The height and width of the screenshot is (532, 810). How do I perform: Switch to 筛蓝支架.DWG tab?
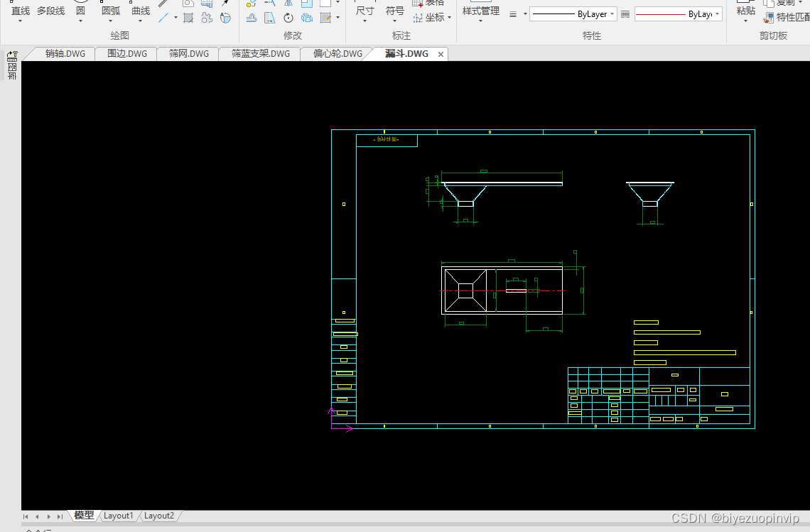click(x=260, y=54)
